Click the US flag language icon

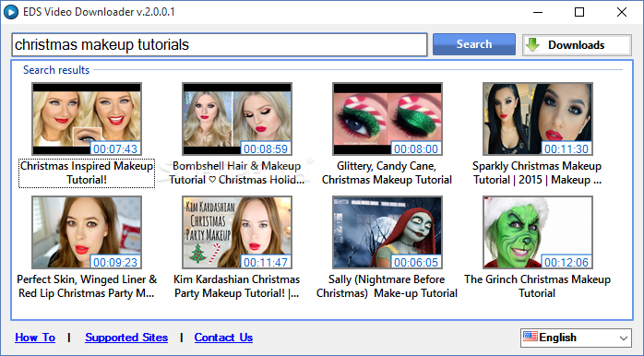click(x=531, y=337)
